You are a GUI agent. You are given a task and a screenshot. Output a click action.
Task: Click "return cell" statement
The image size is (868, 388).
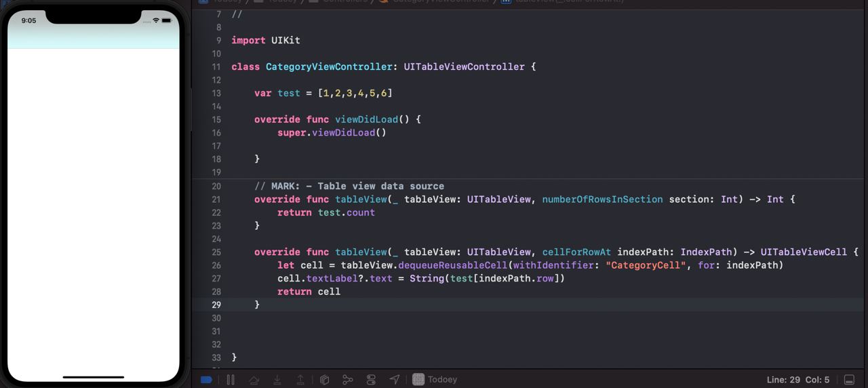[x=309, y=292]
